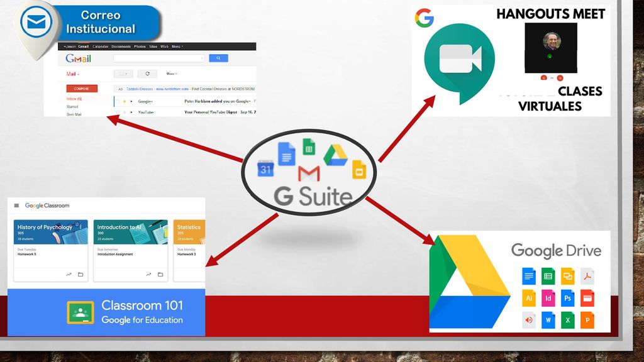Click the PDF file icon in the Drive grid
The image size is (644, 362).
coord(587,277)
